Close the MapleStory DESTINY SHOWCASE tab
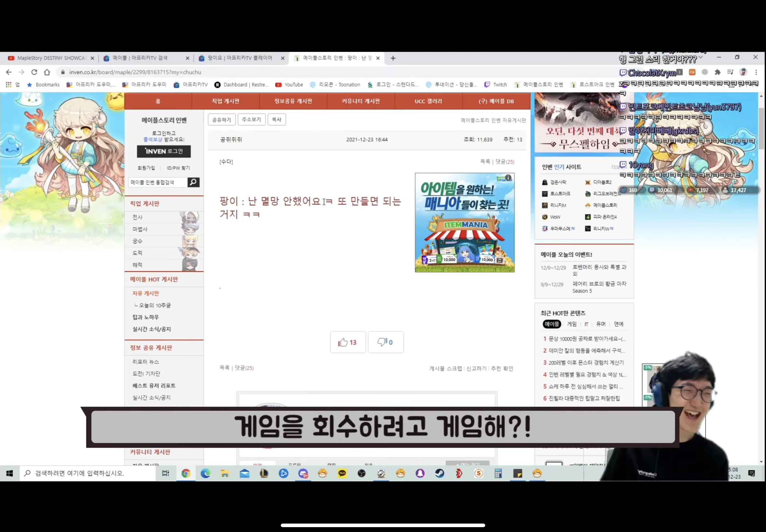766x532 pixels. (93, 58)
